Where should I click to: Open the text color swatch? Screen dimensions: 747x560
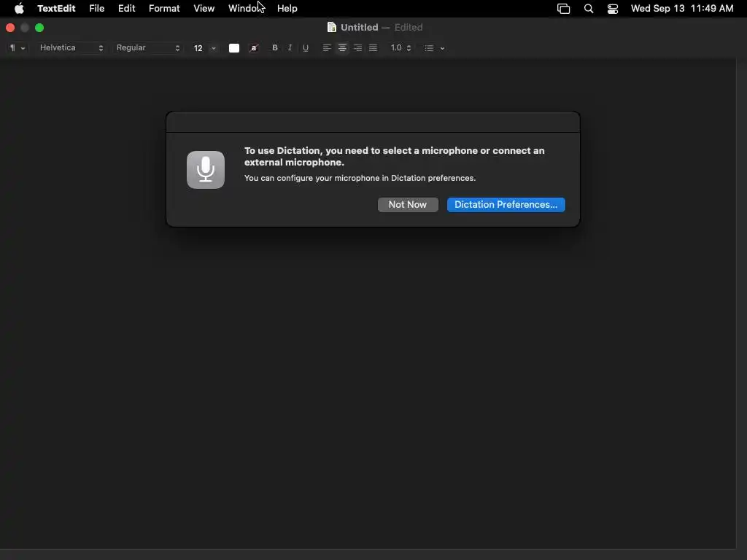pos(234,48)
